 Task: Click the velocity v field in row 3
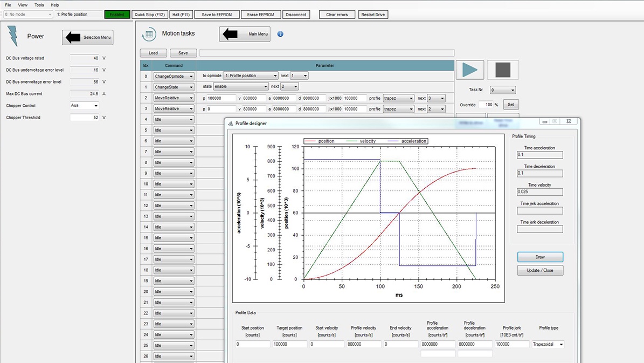[x=254, y=109]
